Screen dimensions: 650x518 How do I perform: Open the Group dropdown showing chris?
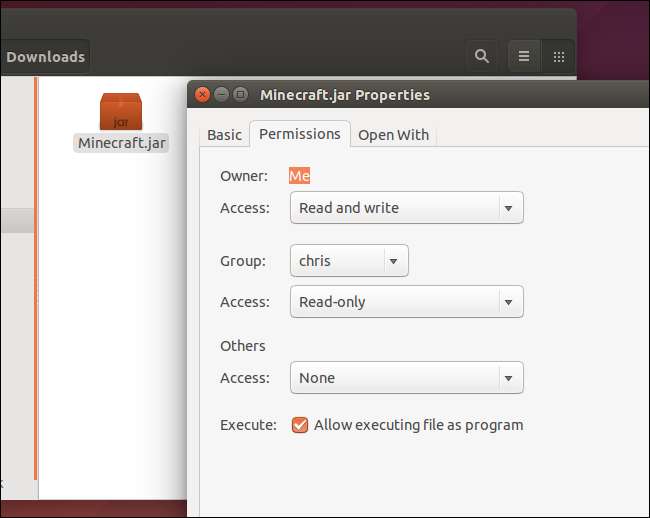coord(349,261)
